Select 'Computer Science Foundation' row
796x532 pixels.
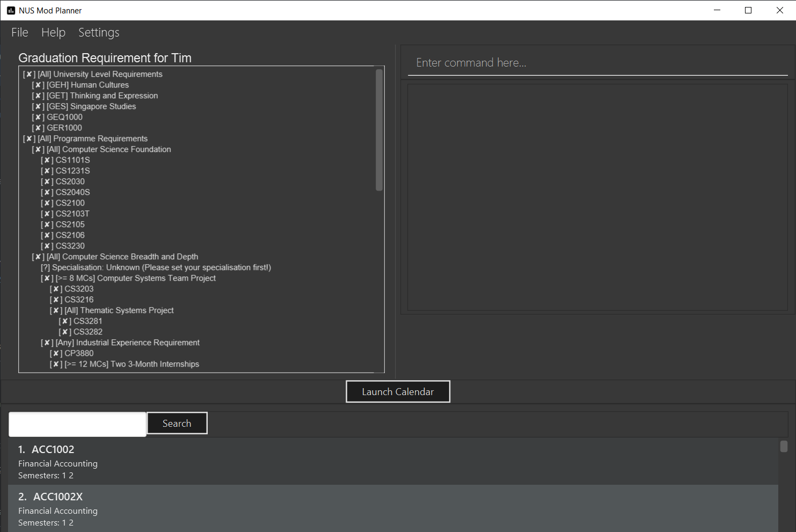click(x=101, y=149)
